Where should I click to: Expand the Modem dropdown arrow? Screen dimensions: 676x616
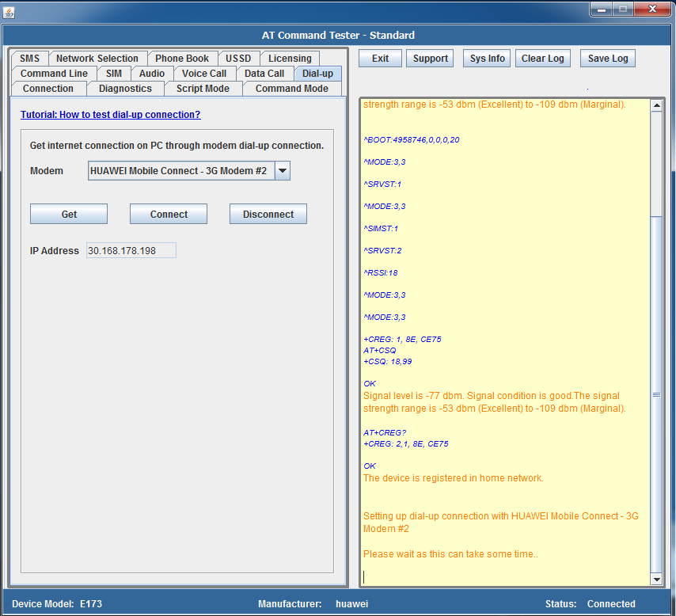tap(283, 171)
